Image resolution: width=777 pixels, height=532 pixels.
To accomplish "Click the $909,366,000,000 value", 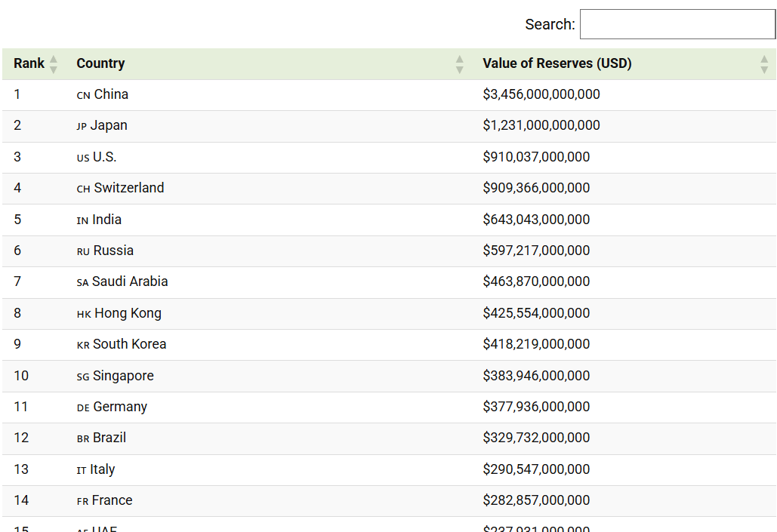I will [536, 188].
